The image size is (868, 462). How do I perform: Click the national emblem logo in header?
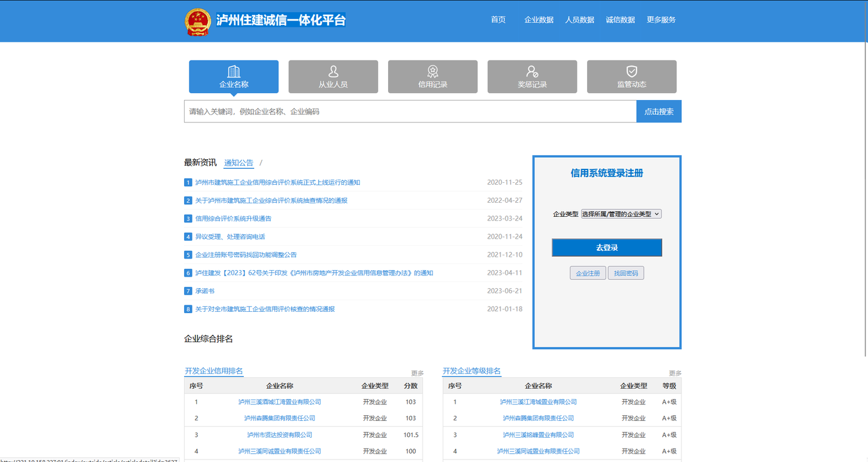tap(197, 21)
